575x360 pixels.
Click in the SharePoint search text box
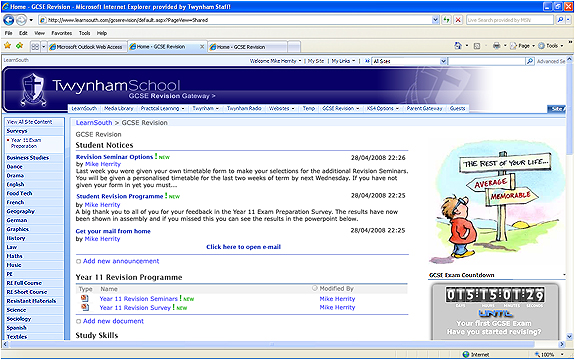pos(487,61)
